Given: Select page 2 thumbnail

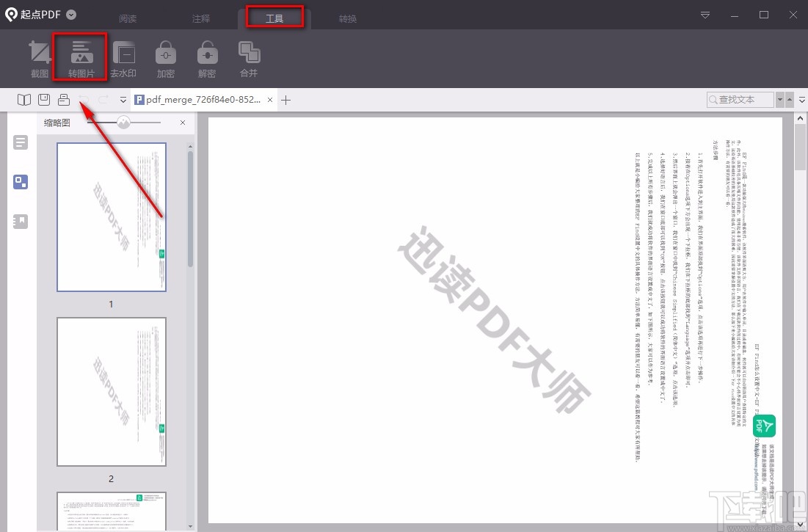Looking at the screenshot, I should 112,392.
